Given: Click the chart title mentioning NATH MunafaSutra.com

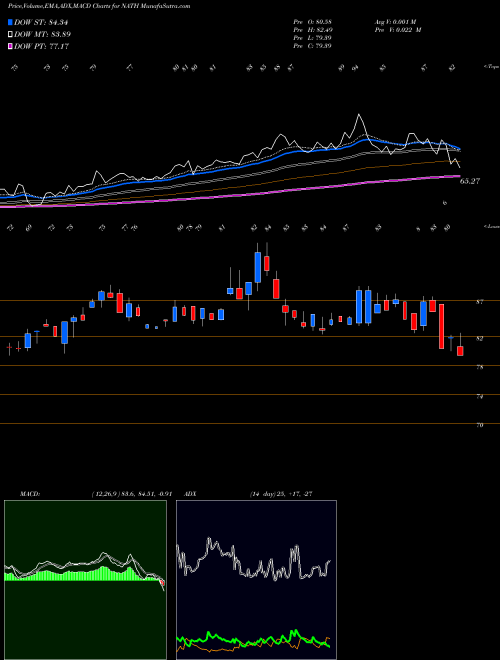Looking at the screenshot, I should pyautogui.click(x=99, y=6).
